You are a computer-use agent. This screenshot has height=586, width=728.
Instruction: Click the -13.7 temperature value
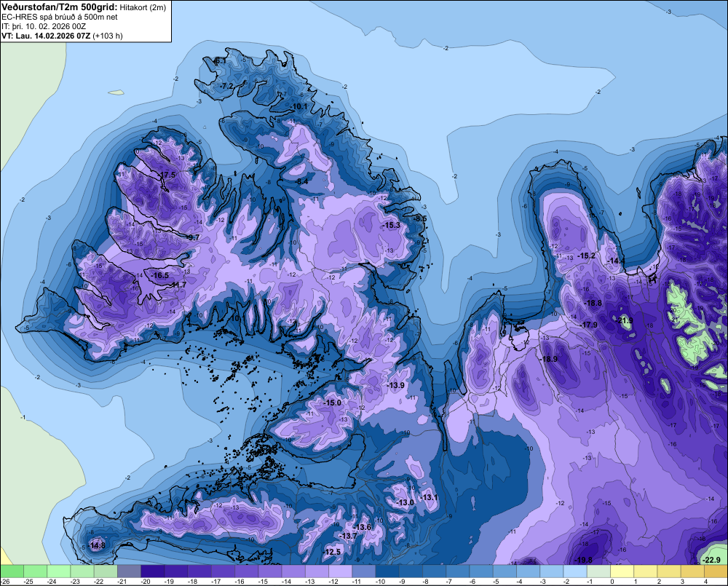tap(348, 536)
